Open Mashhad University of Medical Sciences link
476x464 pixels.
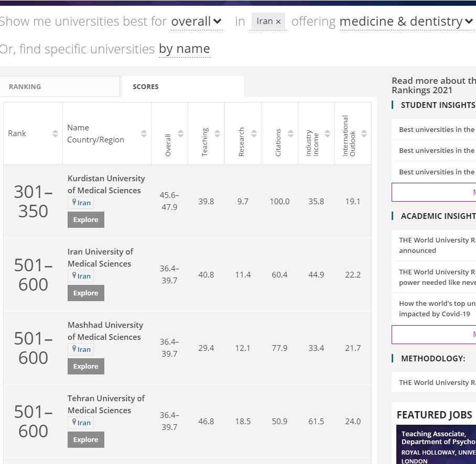[x=105, y=331]
